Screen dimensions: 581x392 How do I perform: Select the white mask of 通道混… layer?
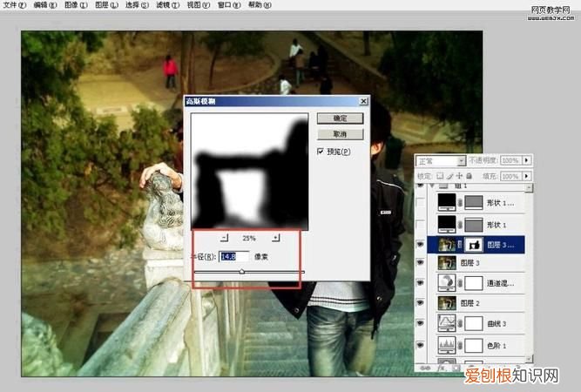(474, 283)
